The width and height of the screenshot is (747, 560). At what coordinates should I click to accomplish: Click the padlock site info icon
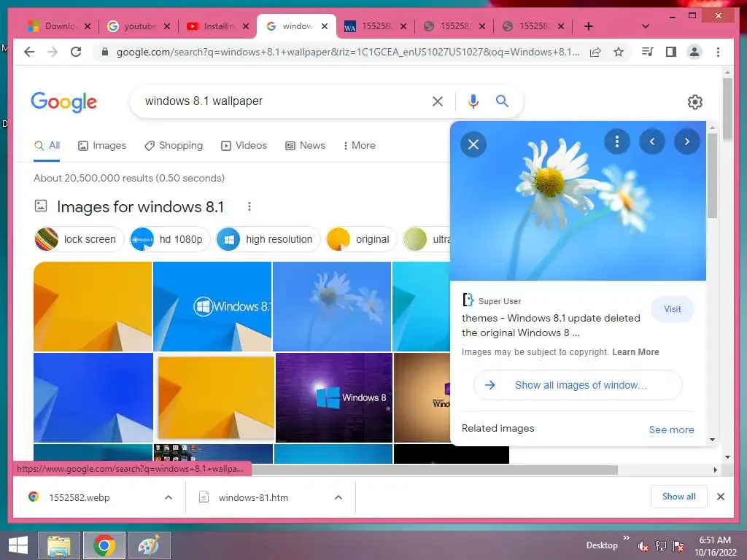[105, 52]
